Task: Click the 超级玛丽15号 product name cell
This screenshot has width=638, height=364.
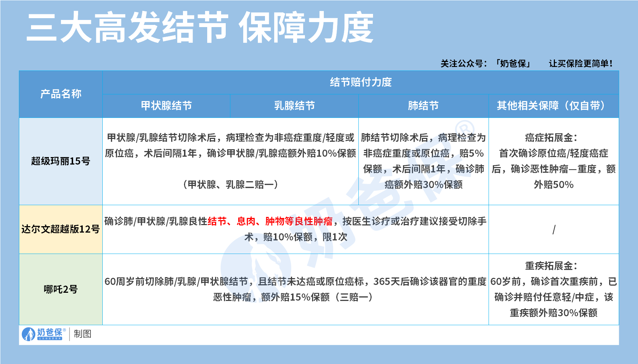Action: (x=61, y=161)
